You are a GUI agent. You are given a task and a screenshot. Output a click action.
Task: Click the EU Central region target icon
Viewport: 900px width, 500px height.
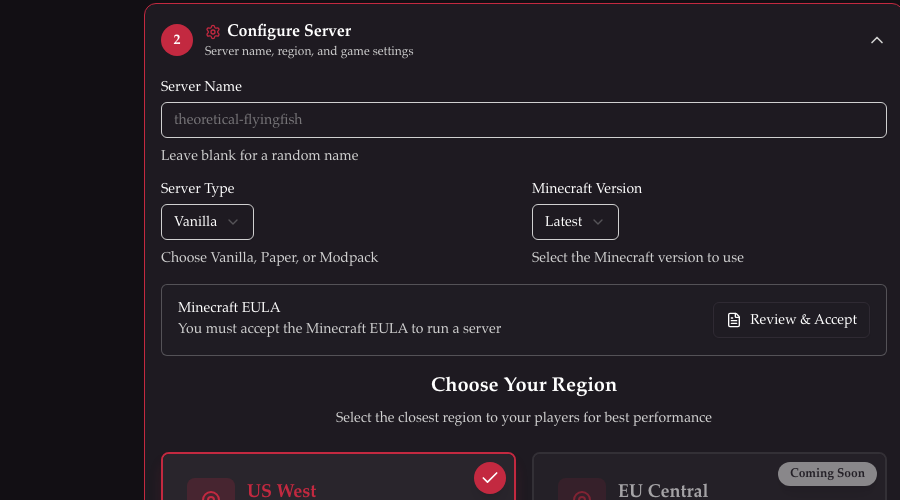tap(581, 493)
